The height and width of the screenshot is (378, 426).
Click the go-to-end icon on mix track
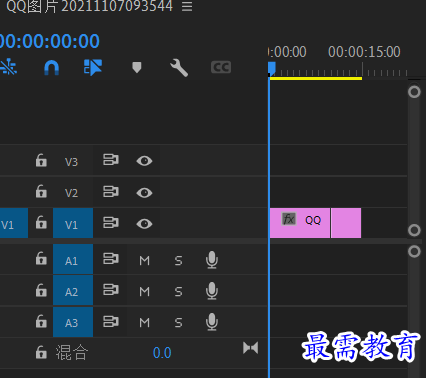click(251, 348)
